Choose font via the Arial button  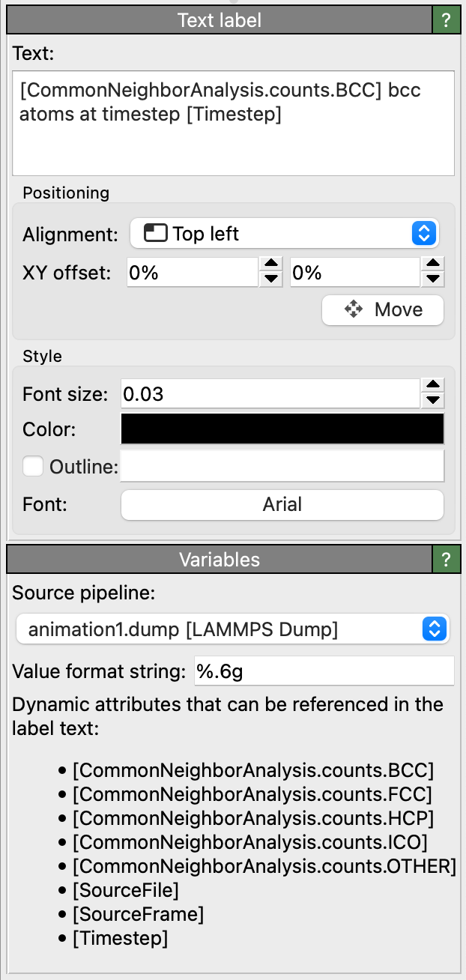[x=282, y=505]
